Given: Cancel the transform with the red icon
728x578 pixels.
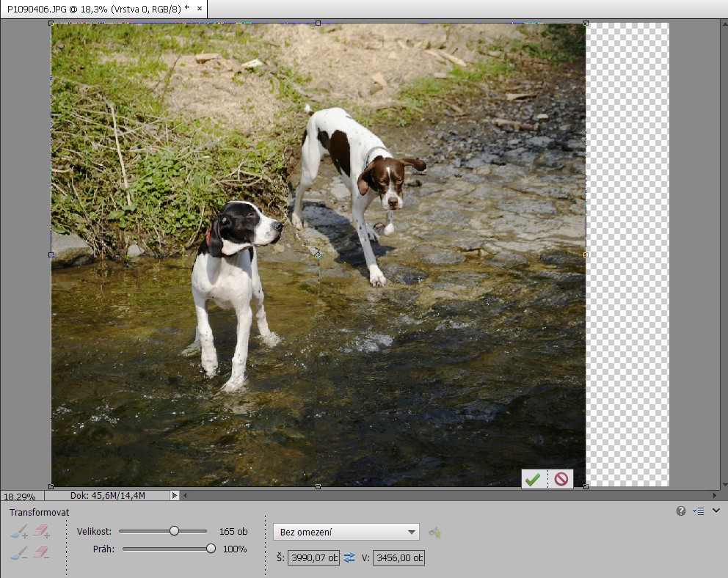Looking at the screenshot, I should click(561, 479).
